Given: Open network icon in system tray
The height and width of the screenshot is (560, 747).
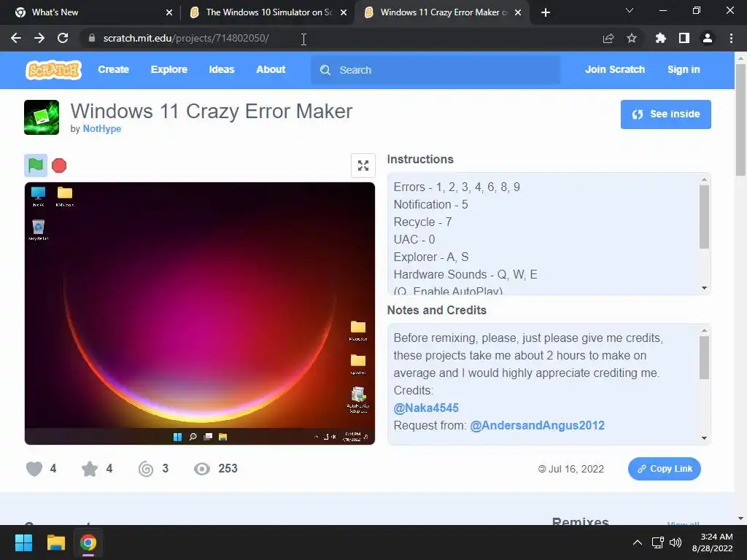Looking at the screenshot, I should coord(658,542).
